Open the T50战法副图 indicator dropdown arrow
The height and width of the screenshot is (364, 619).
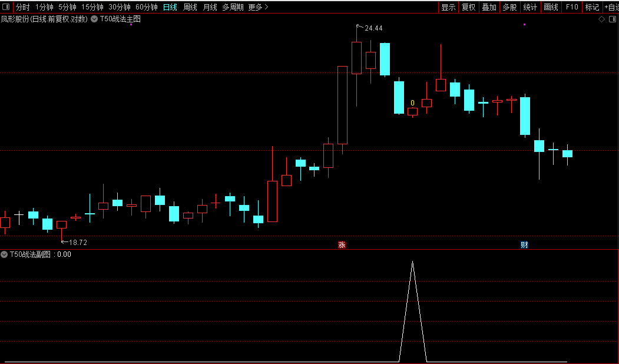tap(4, 254)
